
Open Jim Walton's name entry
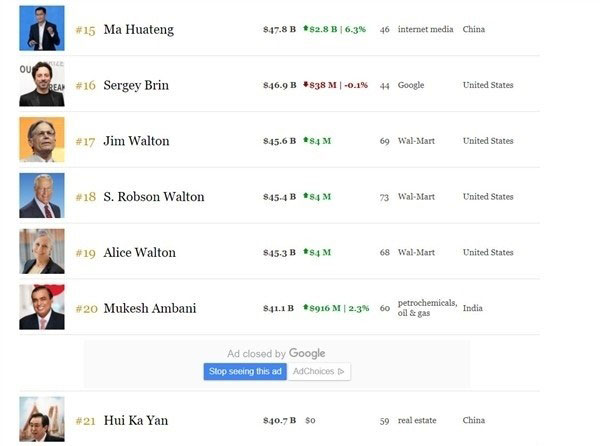136,141
